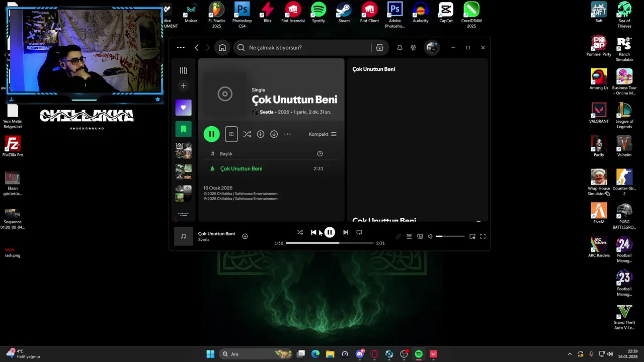This screenshot has width=644, height=362.
Task: Open Liked Songs purple heart playlist
Action: point(183,108)
